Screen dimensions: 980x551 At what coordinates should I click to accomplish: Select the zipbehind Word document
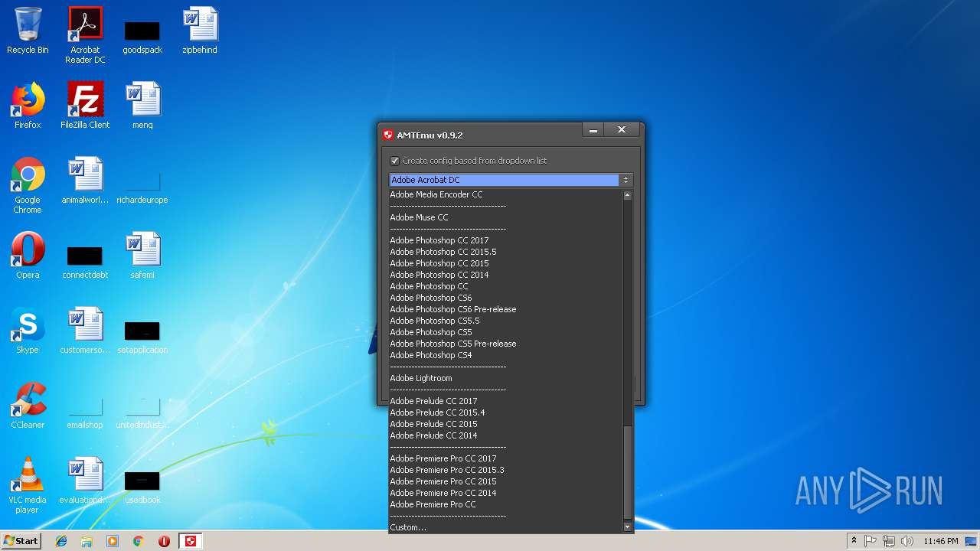[x=200, y=31]
